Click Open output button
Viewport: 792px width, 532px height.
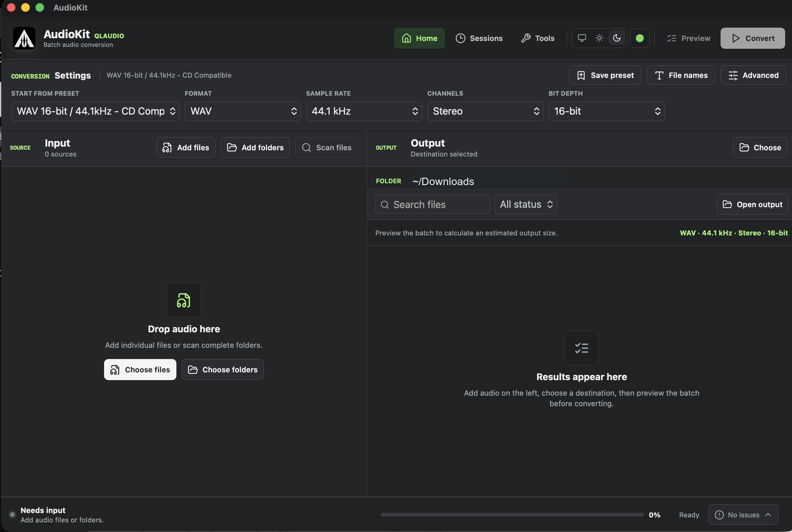point(752,205)
